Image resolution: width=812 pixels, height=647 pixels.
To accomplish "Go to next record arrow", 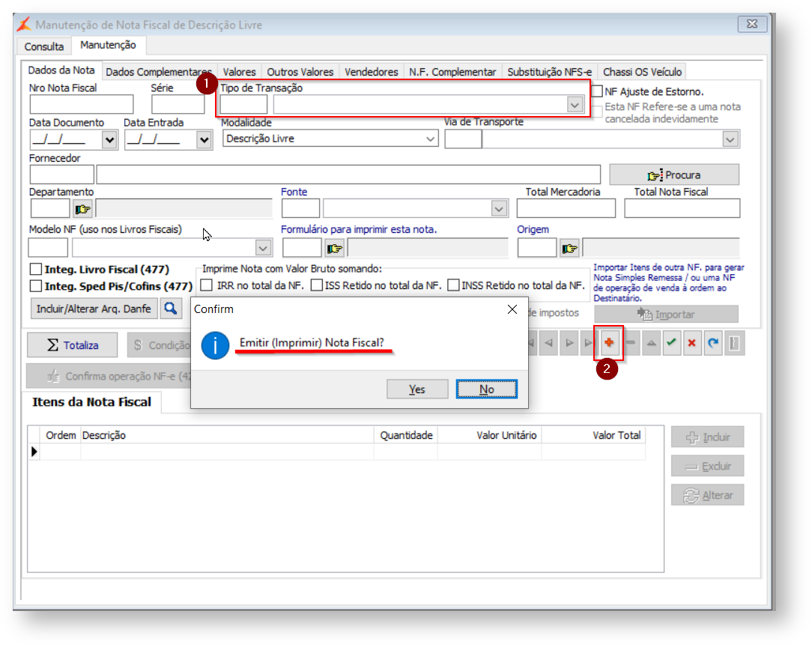I will coord(569,343).
